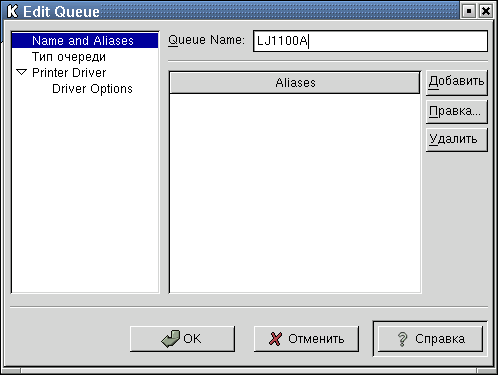Screen dimensions: 498x375
Task: Select the Тип очереди tree entry
Action: coord(69,57)
